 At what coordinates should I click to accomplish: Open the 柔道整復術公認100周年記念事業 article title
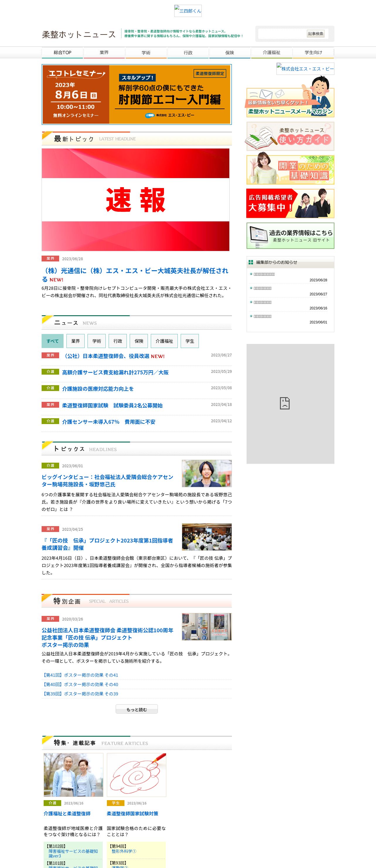click(107, 638)
